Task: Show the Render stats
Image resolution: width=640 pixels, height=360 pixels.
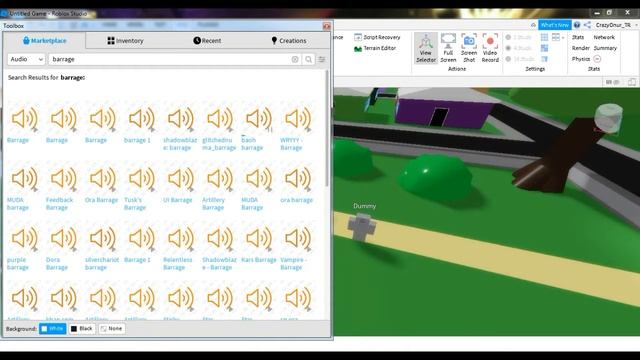Action: 580,48
